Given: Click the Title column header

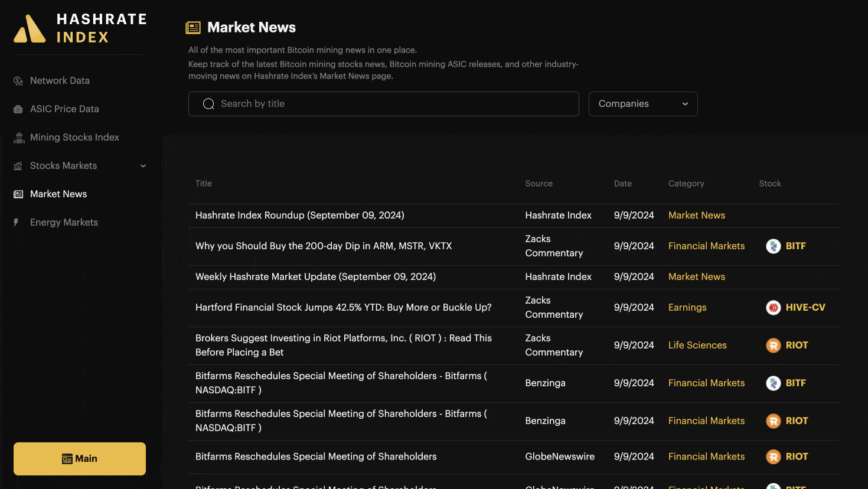Looking at the screenshot, I should pyautogui.click(x=204, y=184).
